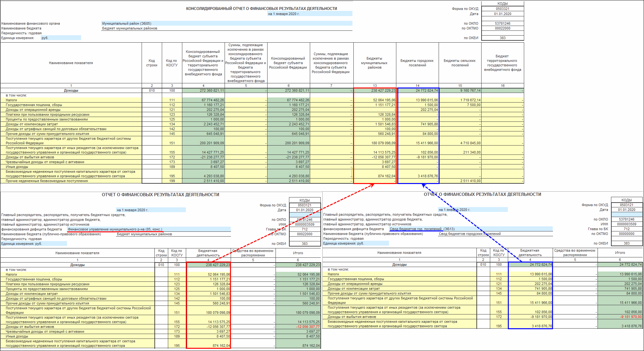The image size is (644, 351).
Task: Select 24 772 824,74 in column 14 of consolidated table
Action: coord(418,90)
